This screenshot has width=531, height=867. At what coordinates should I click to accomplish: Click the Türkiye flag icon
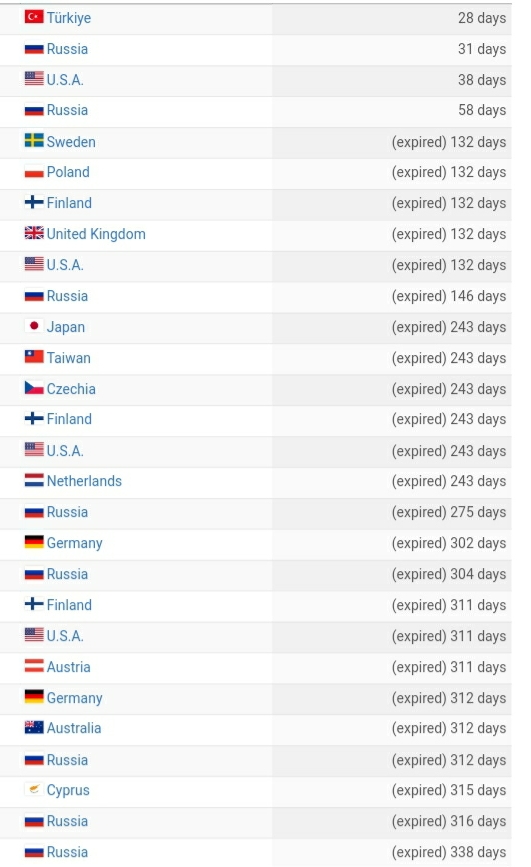(x=34, y=17)
